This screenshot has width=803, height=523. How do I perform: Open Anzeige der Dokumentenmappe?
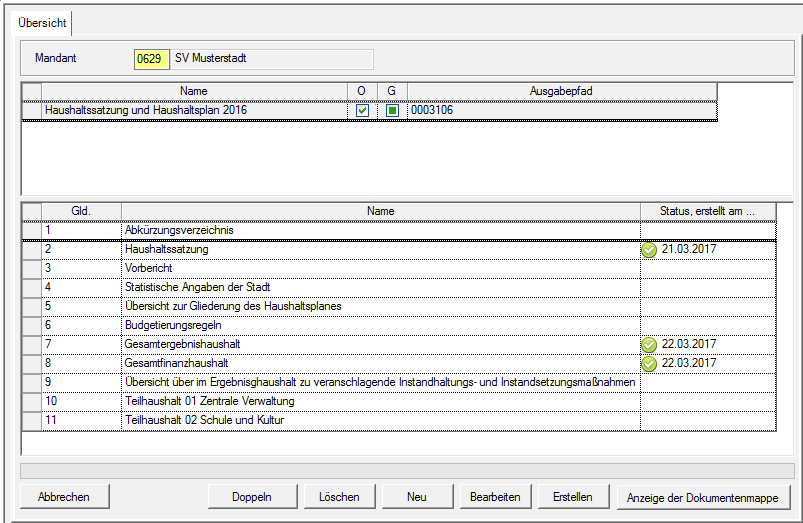pyautogui.click(x=701, y=497)
